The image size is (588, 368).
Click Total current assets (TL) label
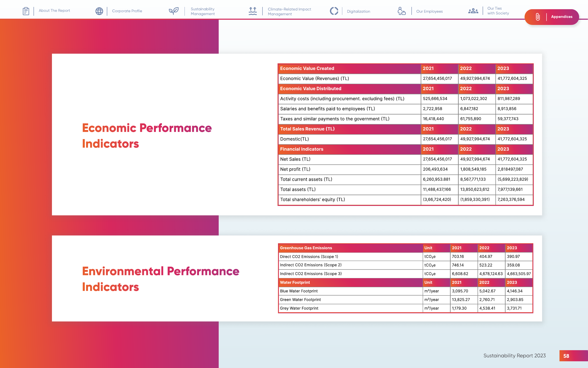point(306,179)
